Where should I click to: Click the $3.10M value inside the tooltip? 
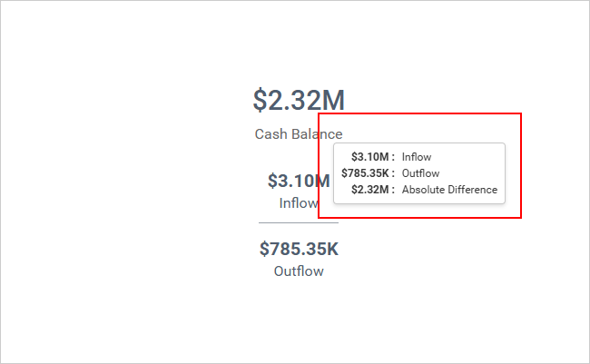[x=369, y=157]
